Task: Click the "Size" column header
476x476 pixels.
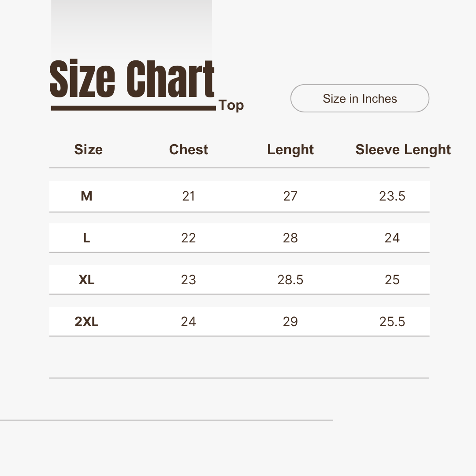Action: (x=88, y=149)
